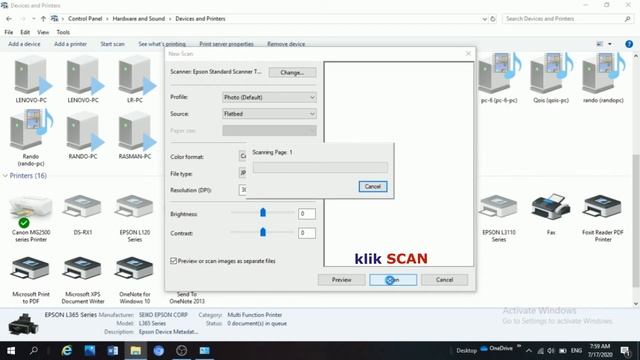Image resolution: width=640 pixels, height=360 pixels.
Task: Open the View menu
Action: [x=43, y=32]
